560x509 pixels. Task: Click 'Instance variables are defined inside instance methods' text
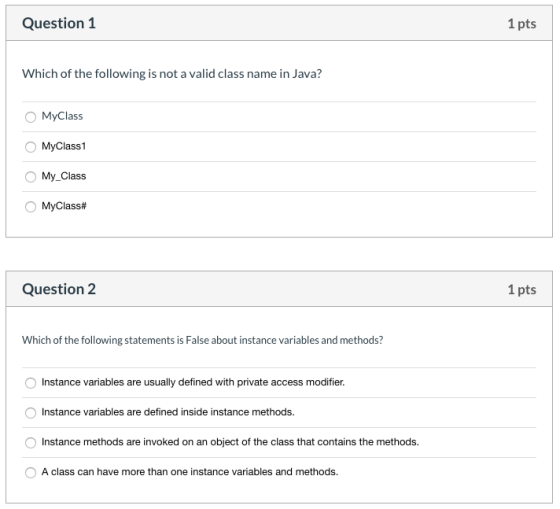[x=168, y=412]
